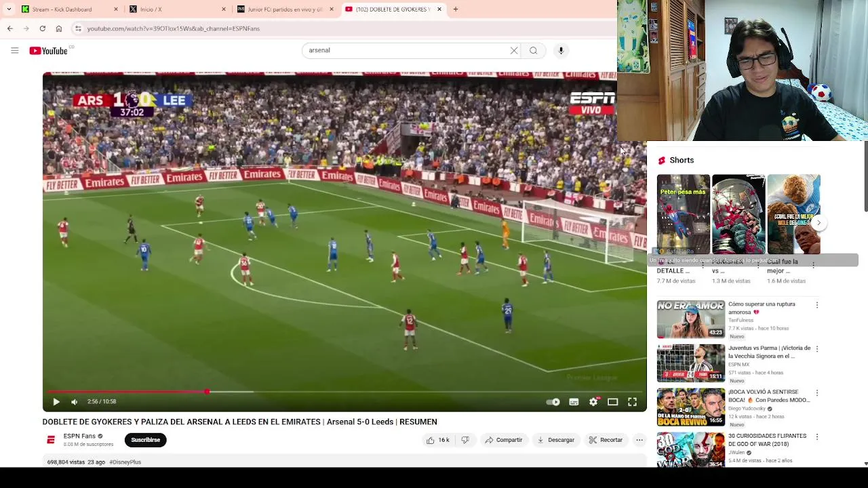Play the paused video

coord(56,402)
